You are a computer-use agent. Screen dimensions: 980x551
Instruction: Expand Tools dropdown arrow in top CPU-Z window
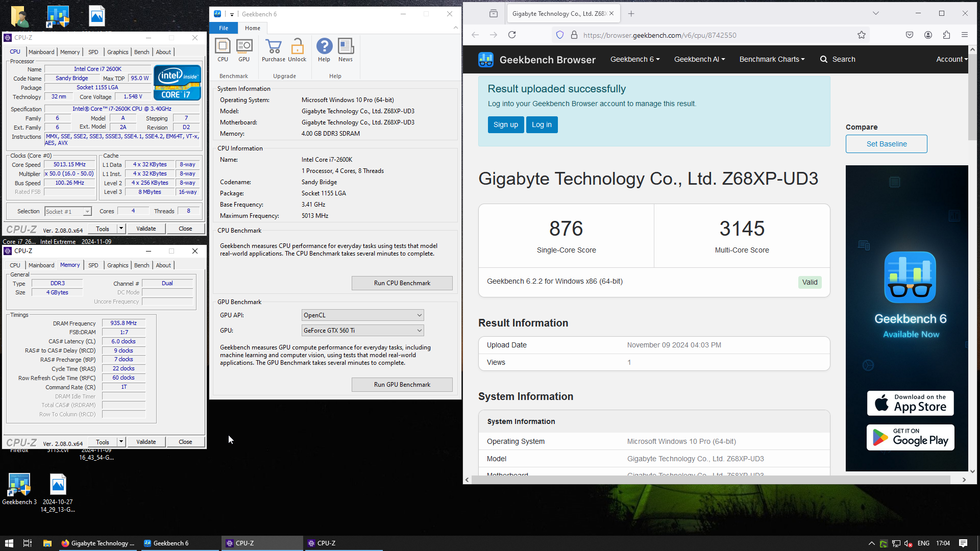click(x=121, y=229)
